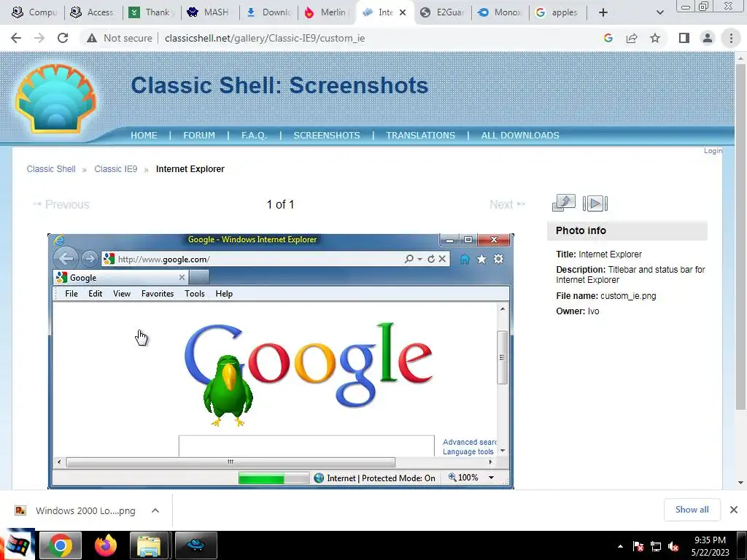Click the Internet Explorer screenshot thumbnail
747x560 pixels.
point(281,361)
